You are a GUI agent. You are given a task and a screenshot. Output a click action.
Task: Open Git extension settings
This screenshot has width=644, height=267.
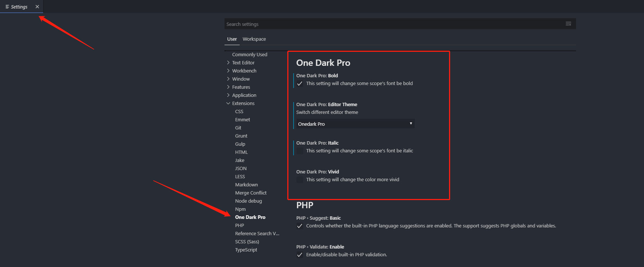pyautogui.click(x=238, y=128)
